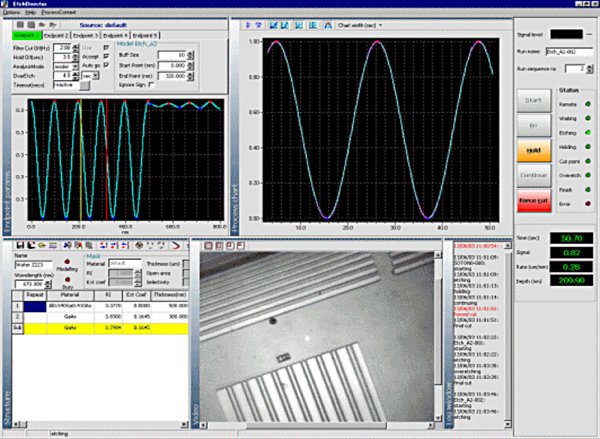The image size is (600, 439).
Task: Click the stacked-lines layer icon in Structure toolbar
Action: [x=53, y=245]
